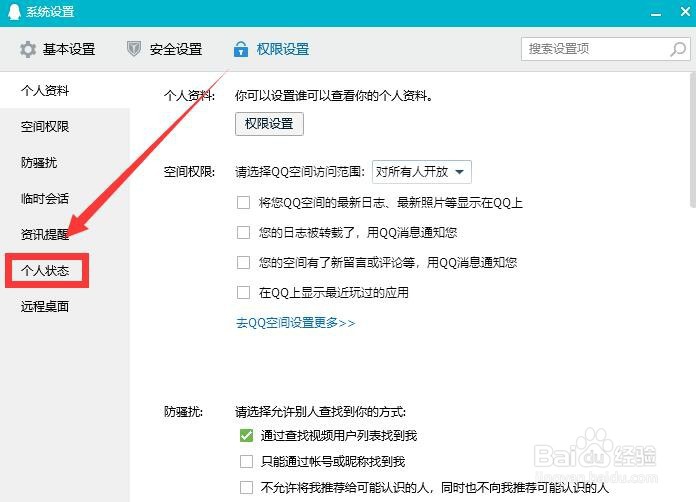The width and height of the screenshot is (696, 502).
Task: Click the vertical scrollbar on the right
Action: pos(693,140)
